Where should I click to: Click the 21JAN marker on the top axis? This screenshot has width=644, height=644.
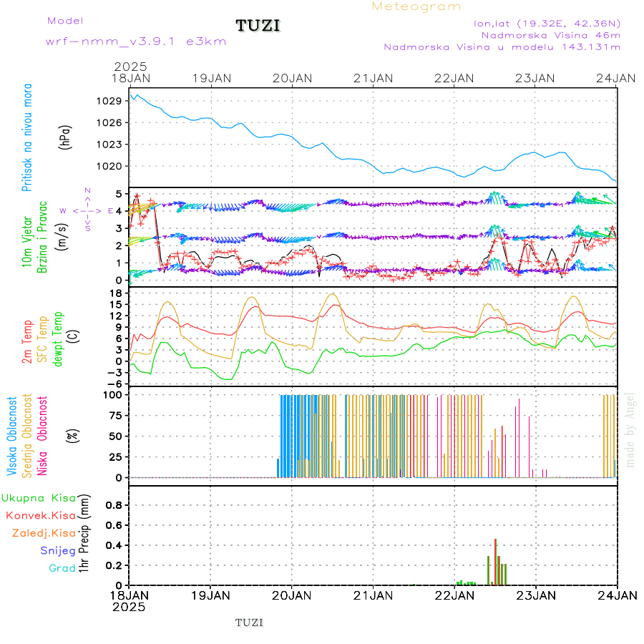(x=373, y=77)
